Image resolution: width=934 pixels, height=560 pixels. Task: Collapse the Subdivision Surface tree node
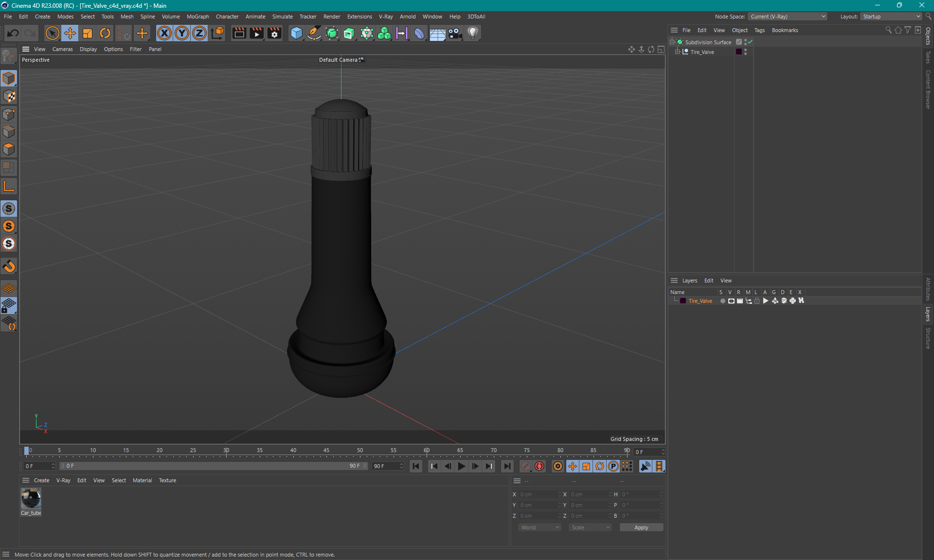pyautogui.click(x=672, y=42)
